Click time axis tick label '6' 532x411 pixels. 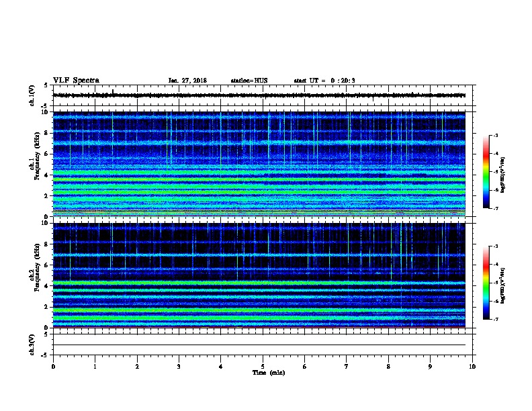[305, 367]
